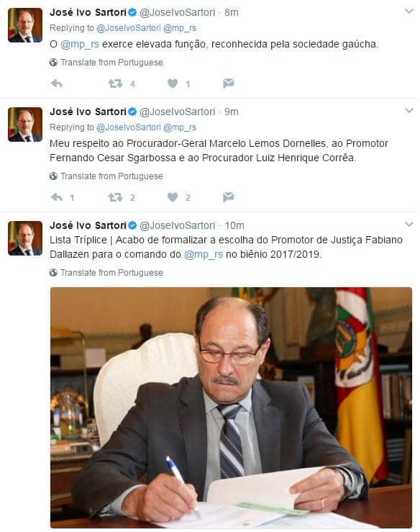Open options chevron on the 10m tweet
This screenshot has width=420, height=532.
pos(409,225)
